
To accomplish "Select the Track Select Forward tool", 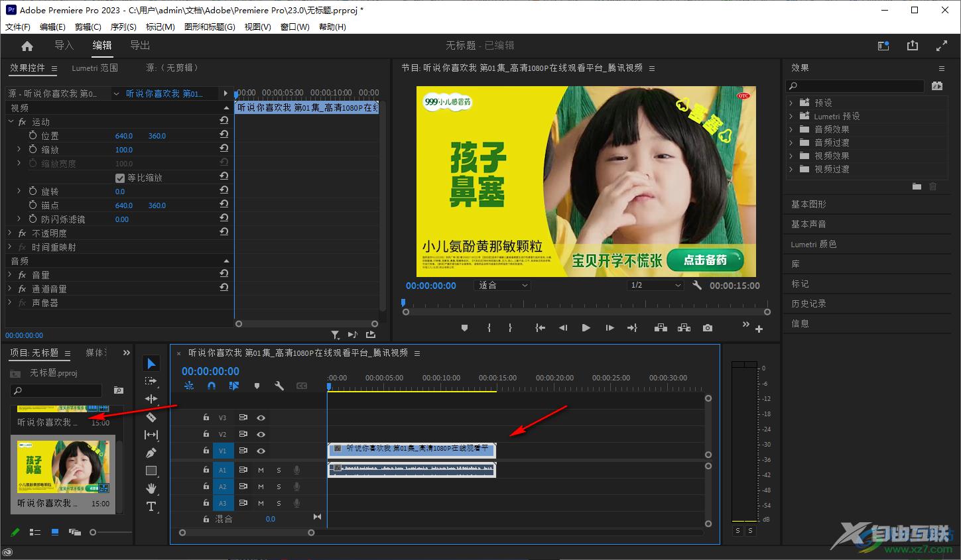I will coord(151,381).
